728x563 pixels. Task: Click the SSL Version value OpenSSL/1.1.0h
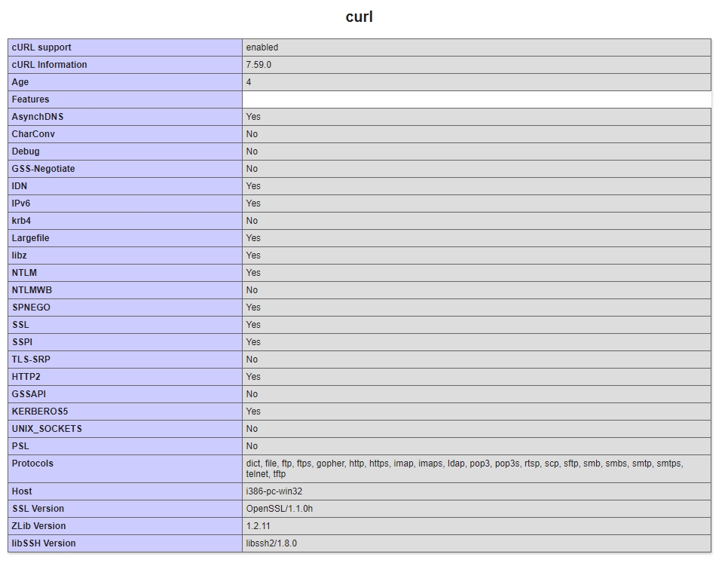280,509
